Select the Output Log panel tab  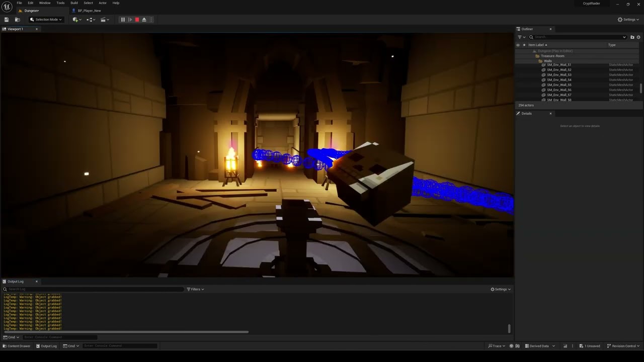tap(15, 282)
